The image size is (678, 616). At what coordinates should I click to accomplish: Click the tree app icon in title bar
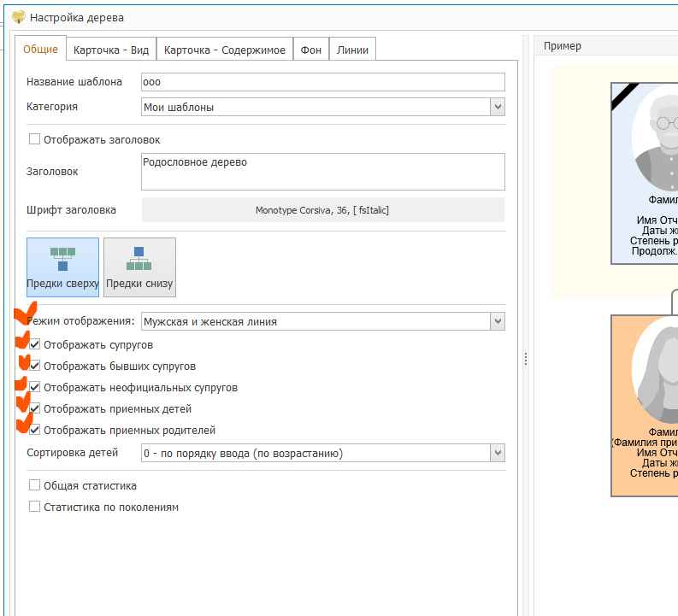18,17
